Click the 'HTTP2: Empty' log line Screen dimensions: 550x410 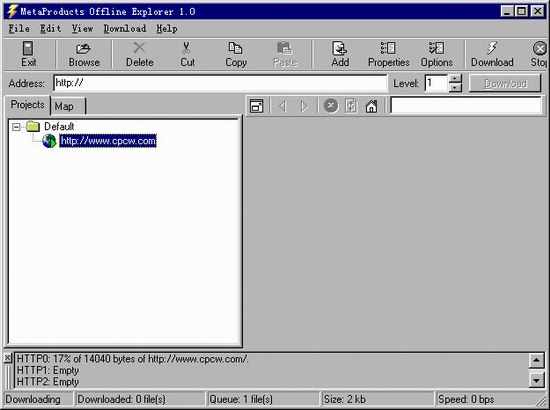[48, 382]
